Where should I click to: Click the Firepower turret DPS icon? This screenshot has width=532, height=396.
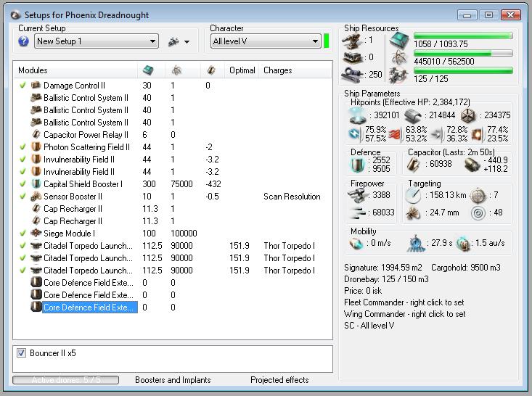[359, 196]
